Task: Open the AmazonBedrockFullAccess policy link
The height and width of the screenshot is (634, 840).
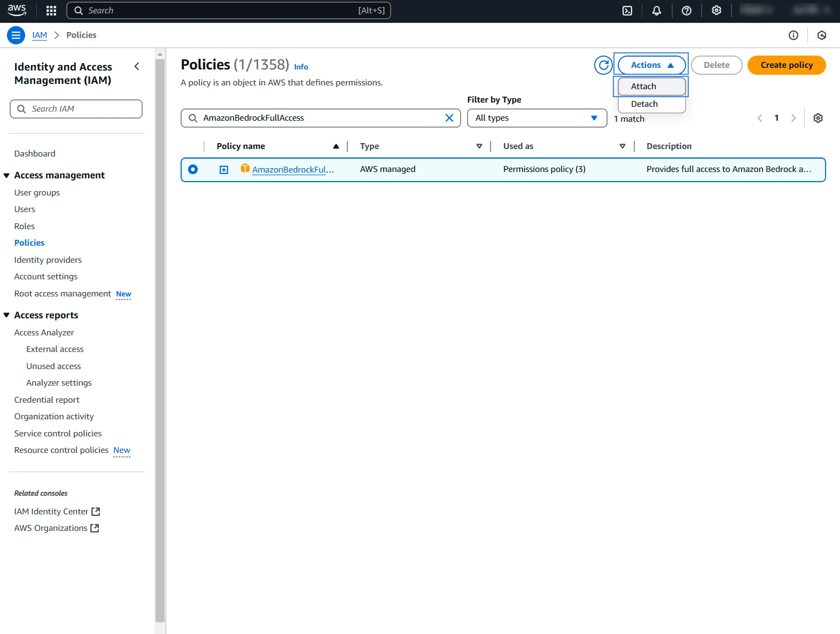Action: click(x=293, y=170)
